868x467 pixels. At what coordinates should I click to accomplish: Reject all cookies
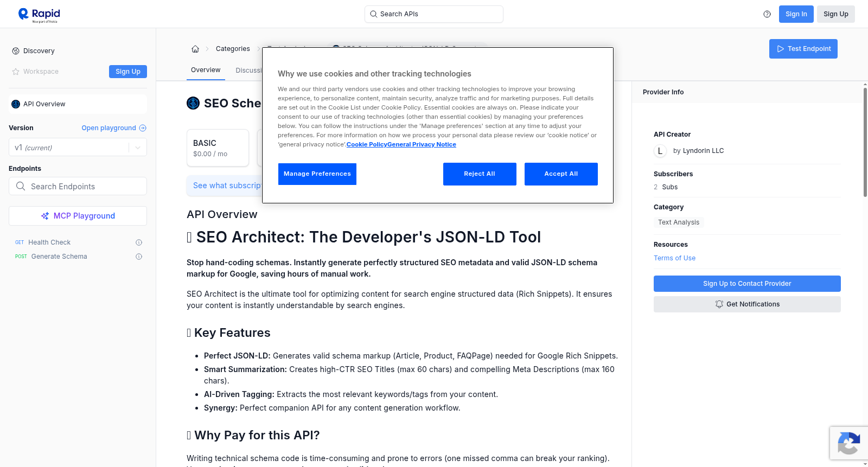point(480,174)
